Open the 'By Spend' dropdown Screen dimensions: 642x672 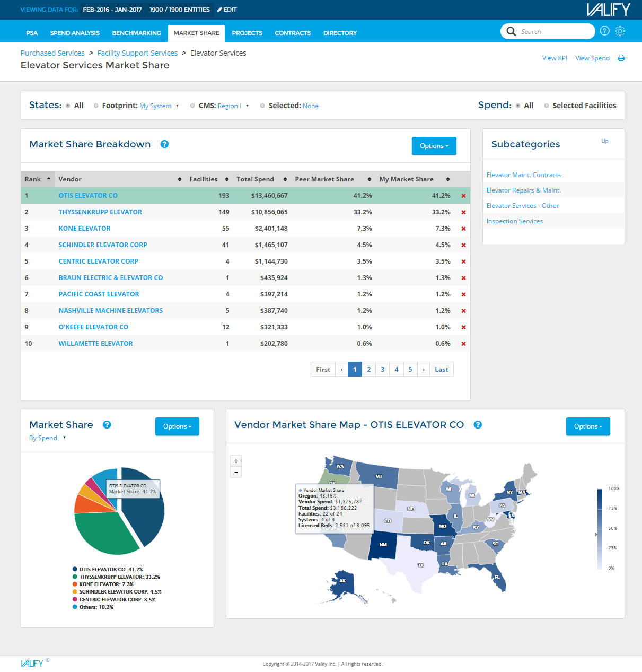[x=48, y=438]
